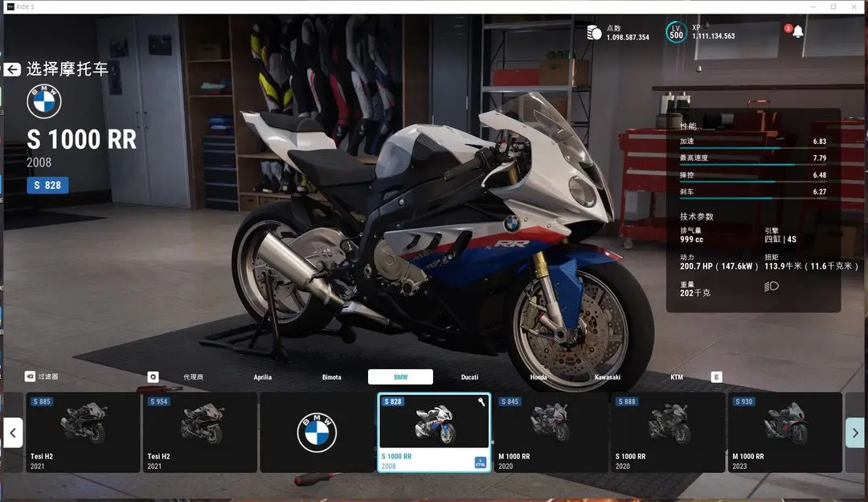
Task: Switch to the Bimota manufacturer tab
Action: tap(332, 377)
